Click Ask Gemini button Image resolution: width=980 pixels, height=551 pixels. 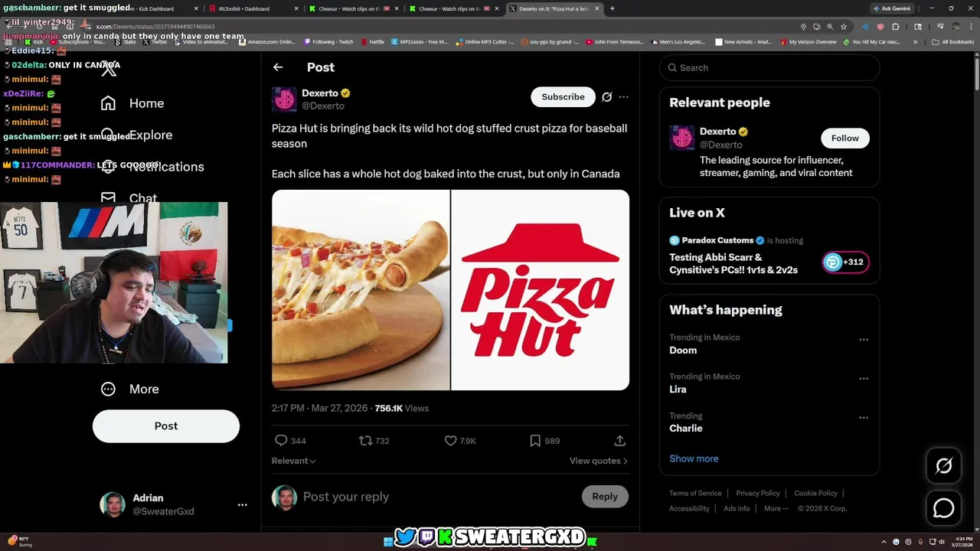click(892, 8)
